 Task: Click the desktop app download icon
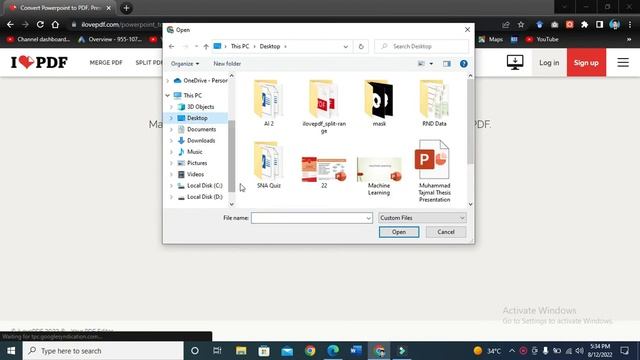click(x=515, y=62)
